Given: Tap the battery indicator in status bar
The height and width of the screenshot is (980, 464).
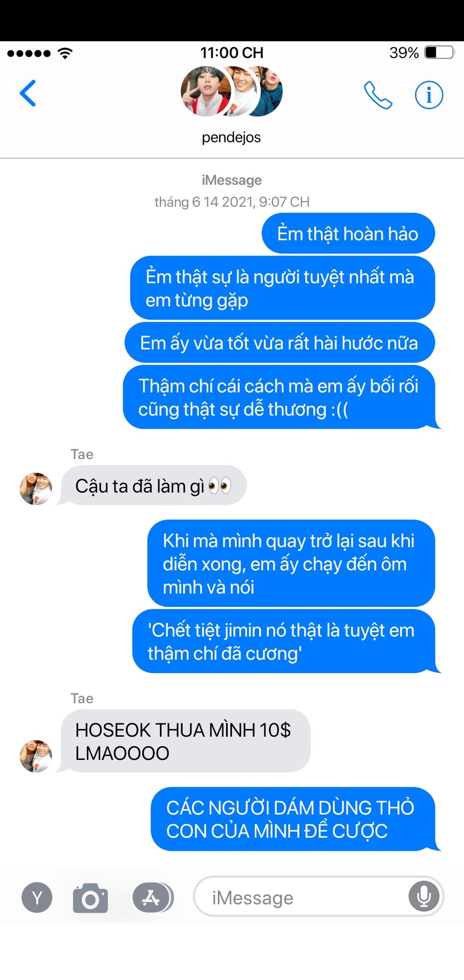Looking at the screenshot, I should 439,53.
